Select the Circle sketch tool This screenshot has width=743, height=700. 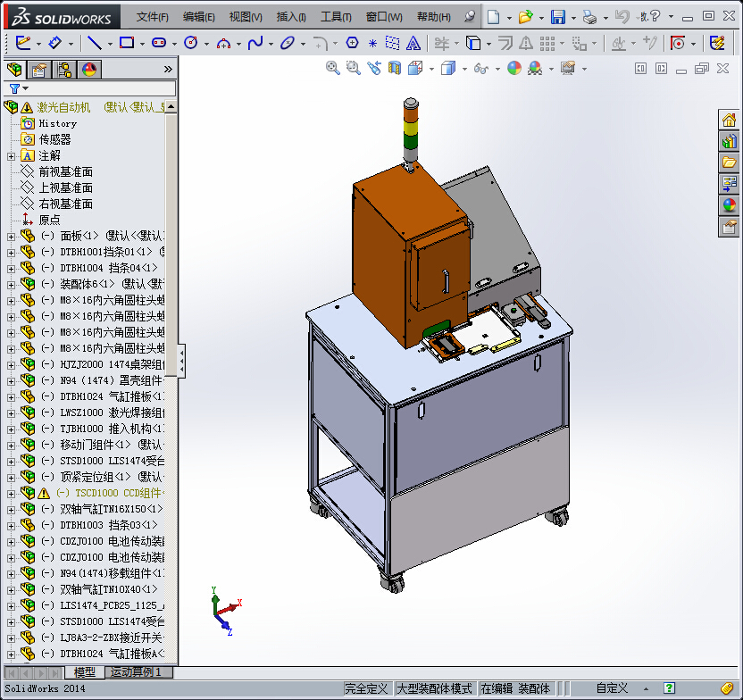(x=190, y=43)
